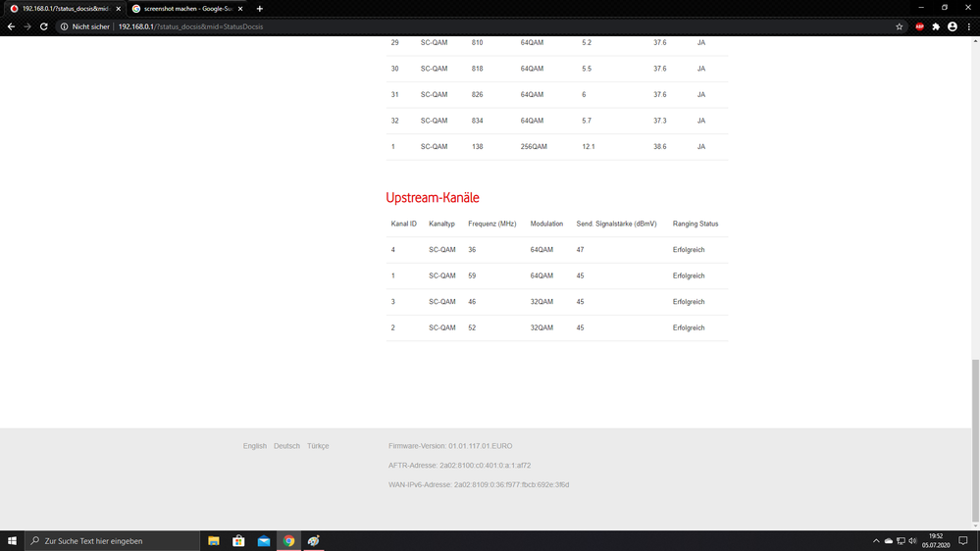Viewport: 980px width, 551px height.
Task: Close the 192.168.0.1 status tab
Action: tap(118, 9)
